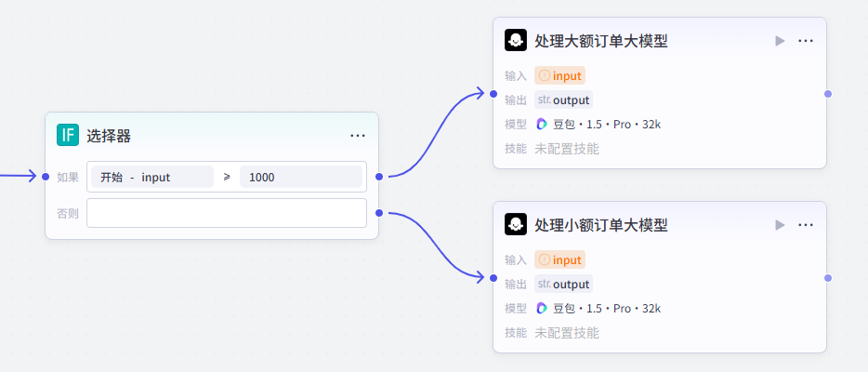Click the 豆包 model icon in 处理小额订单大模型
868x372 pixels.
tap(543, 309)
